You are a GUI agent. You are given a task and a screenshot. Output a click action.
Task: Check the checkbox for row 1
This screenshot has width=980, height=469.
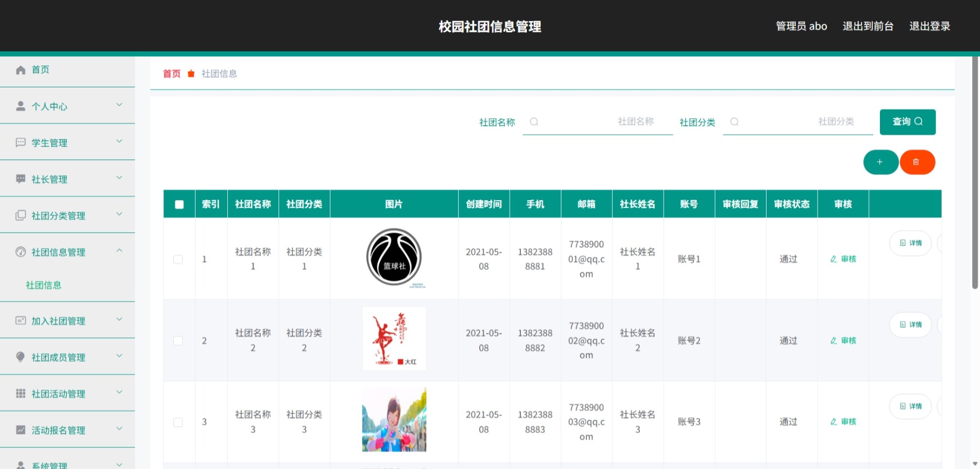pos(178,260)
